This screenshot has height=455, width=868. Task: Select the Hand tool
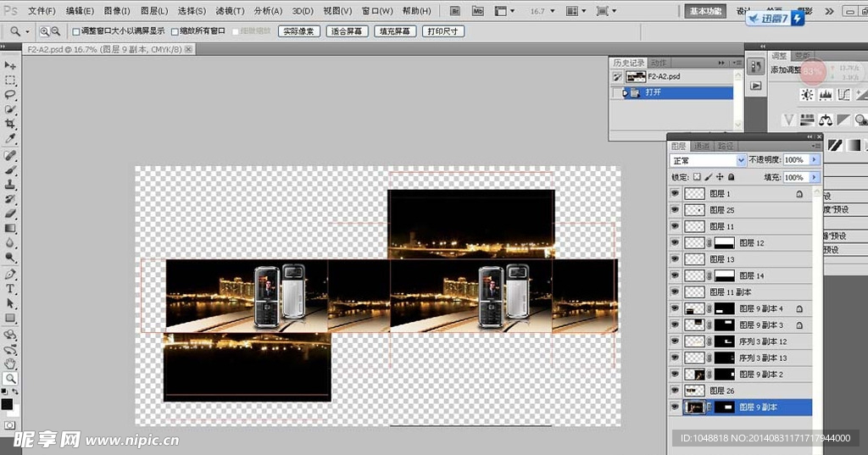coord(11,363)
